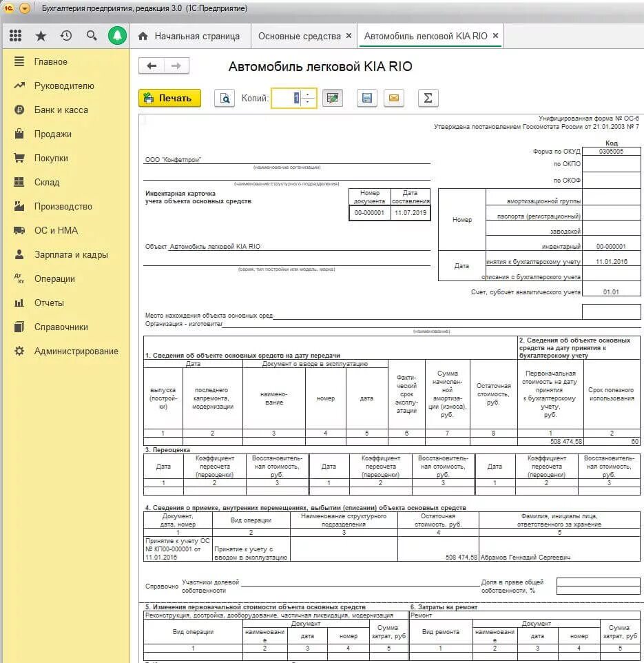The width and height of the screenshot is (644, 663).
Task: Toggle edit mode table icon
Action: pyautogui.click(x=333, y=98)
